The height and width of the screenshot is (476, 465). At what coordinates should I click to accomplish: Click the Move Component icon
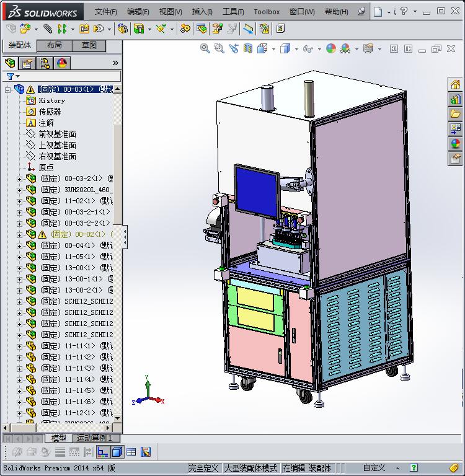coord(99,29)
